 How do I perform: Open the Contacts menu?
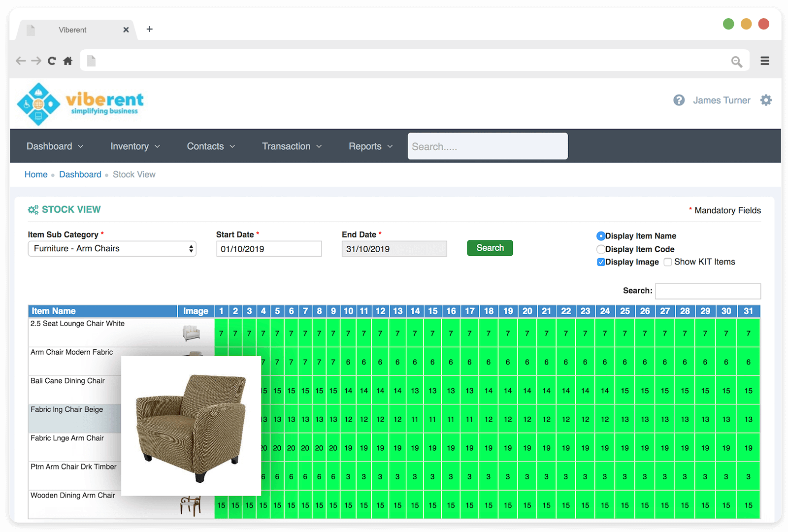click(x=211, y=146)
